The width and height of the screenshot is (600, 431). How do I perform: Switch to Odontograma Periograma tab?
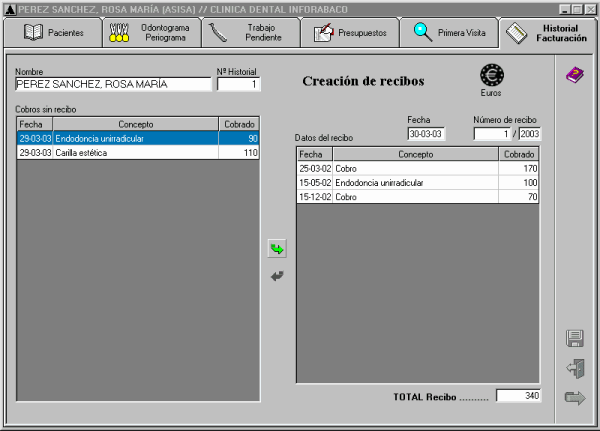(x=152, y=33)
